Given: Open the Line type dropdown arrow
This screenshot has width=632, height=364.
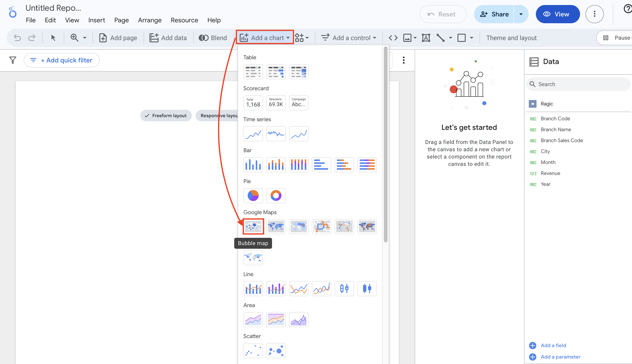Looking at the screenshot, I should [x=450, y=38].
